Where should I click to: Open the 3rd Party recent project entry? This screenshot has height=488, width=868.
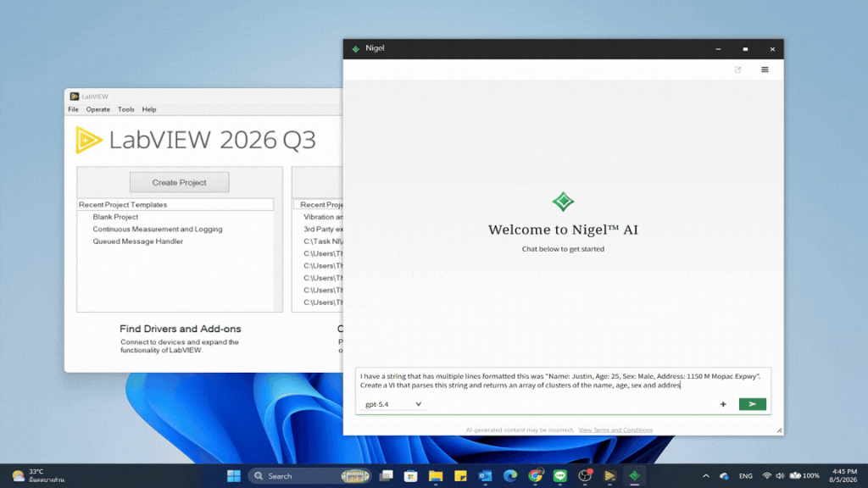pyautogui.click(x=323, y=229)
